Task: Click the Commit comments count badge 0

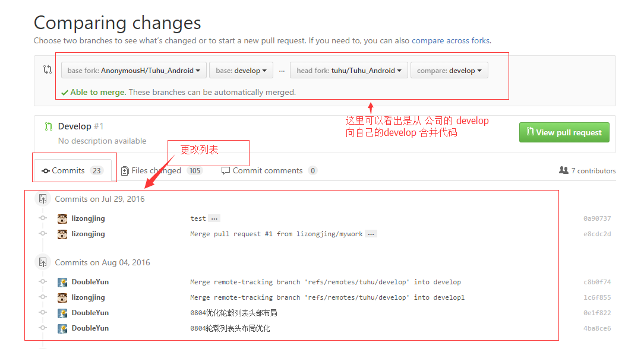Action: [312, 171]
